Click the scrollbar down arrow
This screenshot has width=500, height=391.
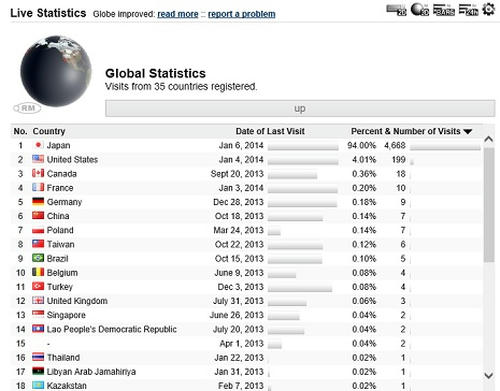click(x=489, y=376)
